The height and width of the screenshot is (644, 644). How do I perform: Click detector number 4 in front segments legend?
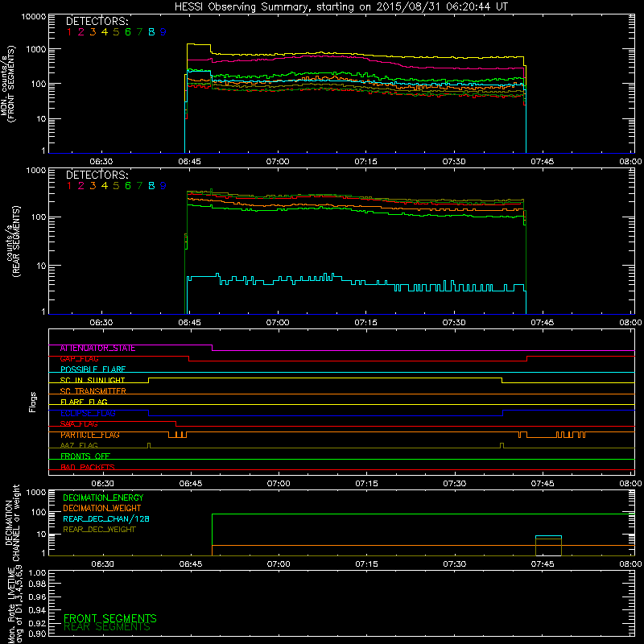[105, 32]
